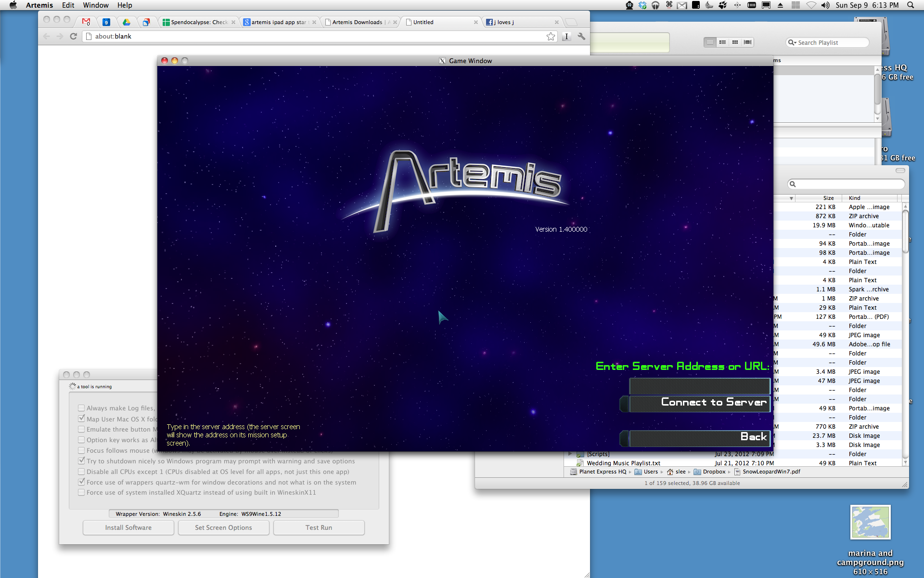Click the Dropbox menu bar icon
924x578 pixels.
click(x=642, y=5)
